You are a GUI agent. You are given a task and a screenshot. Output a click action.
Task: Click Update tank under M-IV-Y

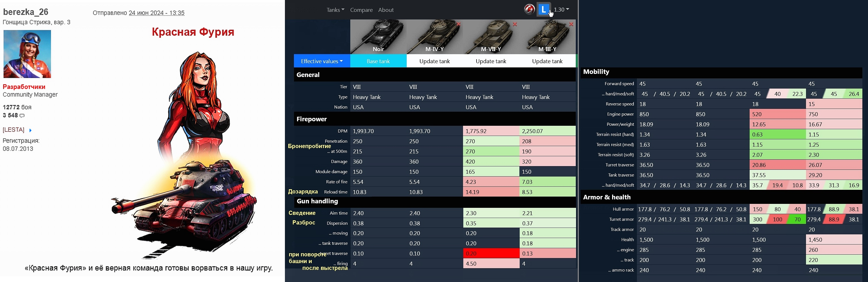click(x=434, y=61)
